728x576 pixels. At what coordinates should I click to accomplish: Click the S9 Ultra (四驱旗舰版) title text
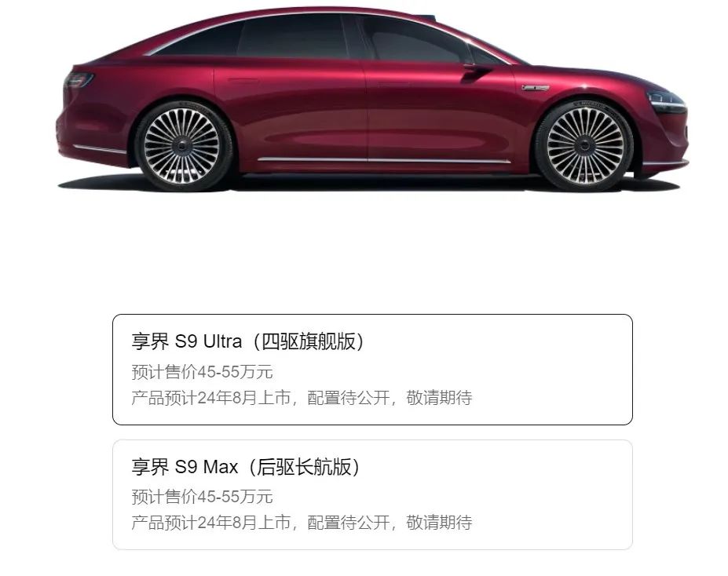click(247, 341)
